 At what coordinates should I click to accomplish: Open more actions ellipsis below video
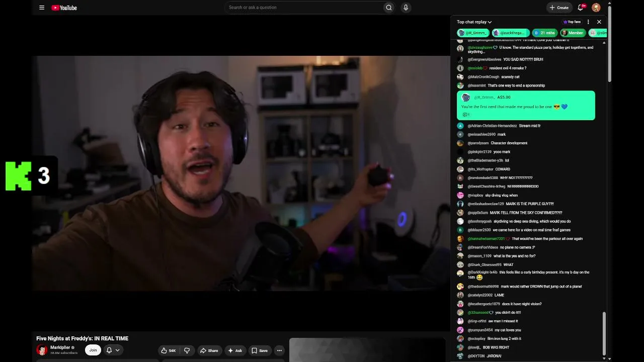click(x=279, y=350)
